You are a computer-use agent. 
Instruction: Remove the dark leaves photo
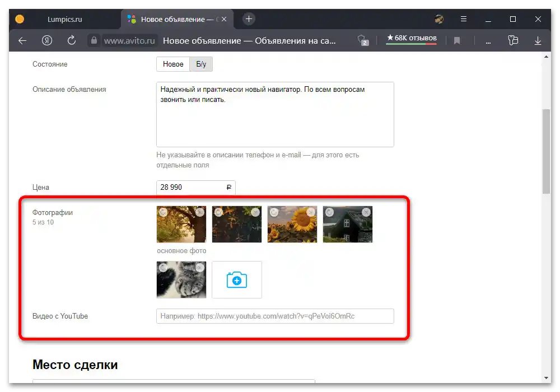click(255, 212)
